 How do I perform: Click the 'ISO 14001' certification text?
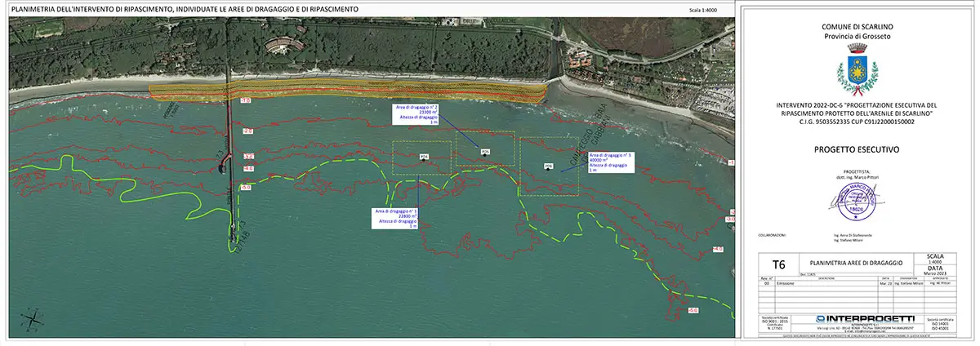pos(940,323)
